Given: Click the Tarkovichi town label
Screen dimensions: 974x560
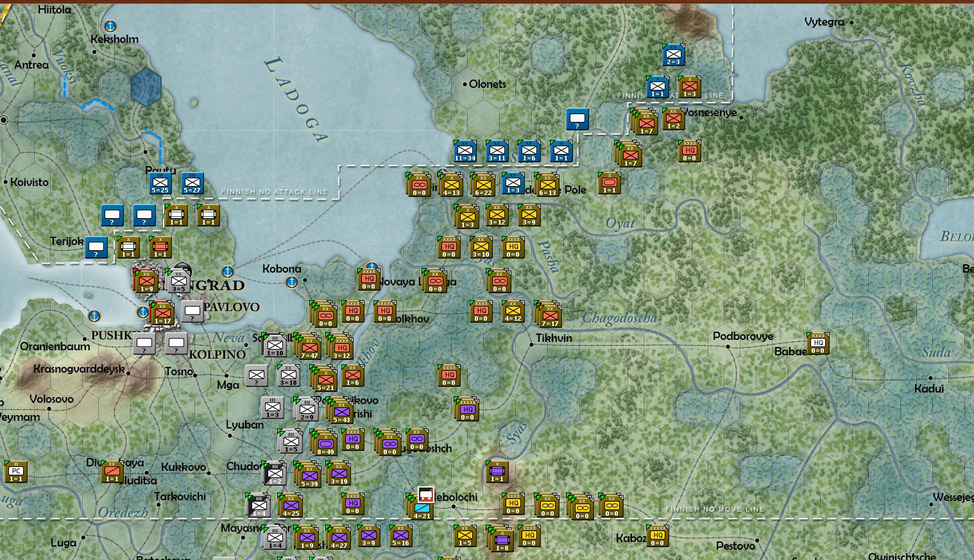Looking at the screenshot, I should click(x=180, y=496).
